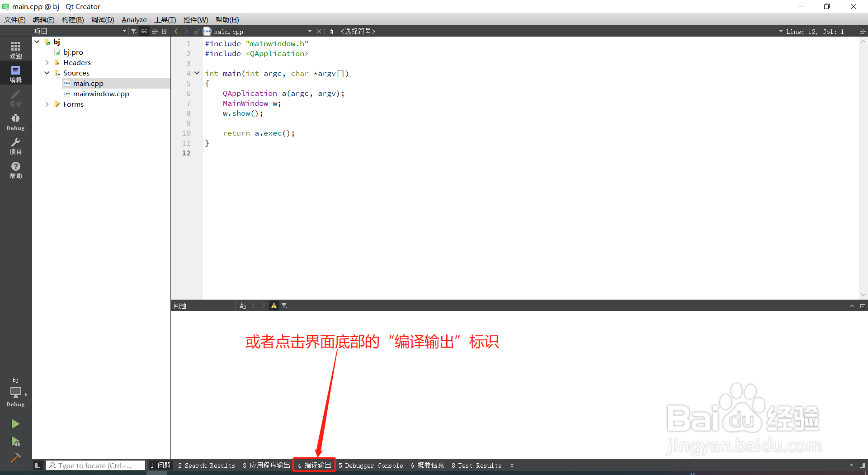The image size is (868, 475).
Task: Switch to Debug mode in sidebar
Action: click(16, 122)
